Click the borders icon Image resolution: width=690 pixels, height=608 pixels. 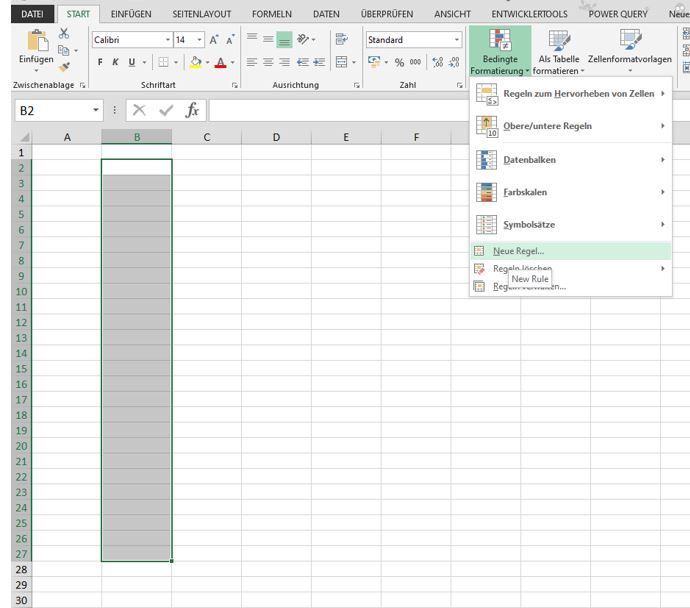pos(163,62)
